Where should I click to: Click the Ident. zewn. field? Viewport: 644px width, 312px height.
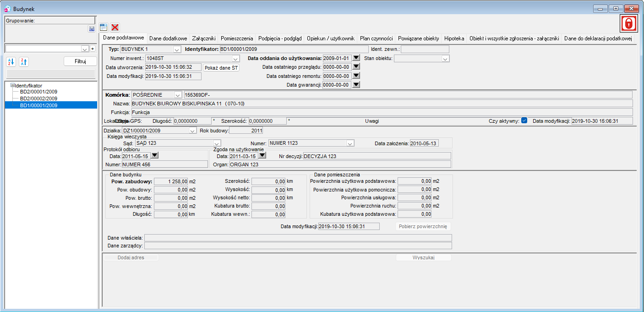(425, 49)
